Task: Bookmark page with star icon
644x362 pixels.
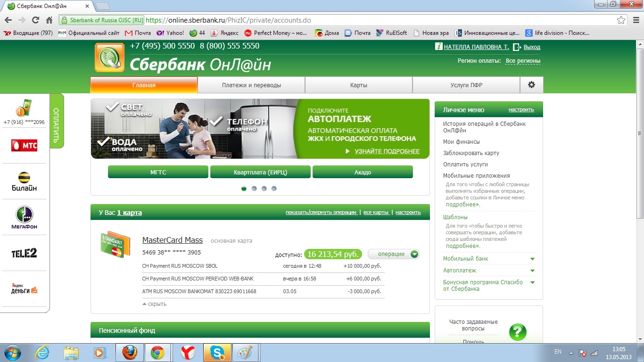Action: point(621,20)
